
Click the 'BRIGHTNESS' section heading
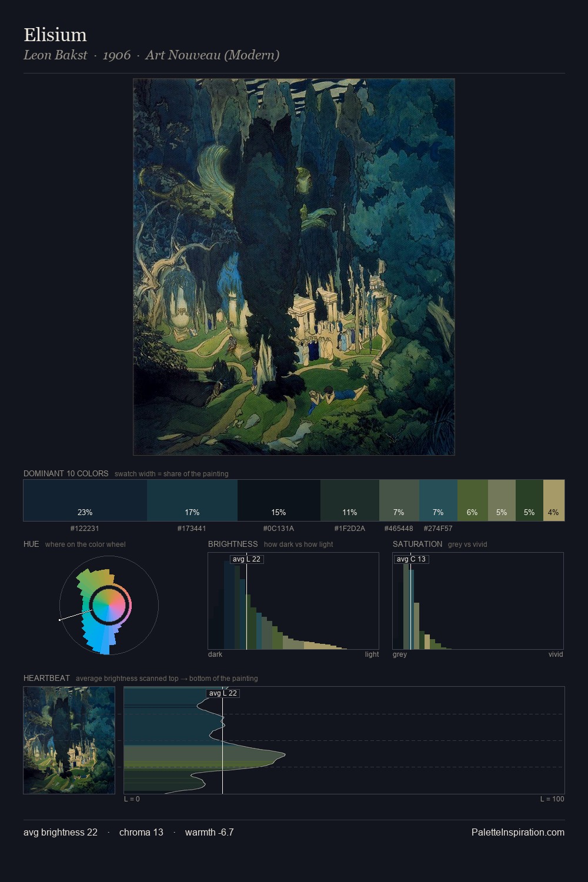[x=233, y=544]
